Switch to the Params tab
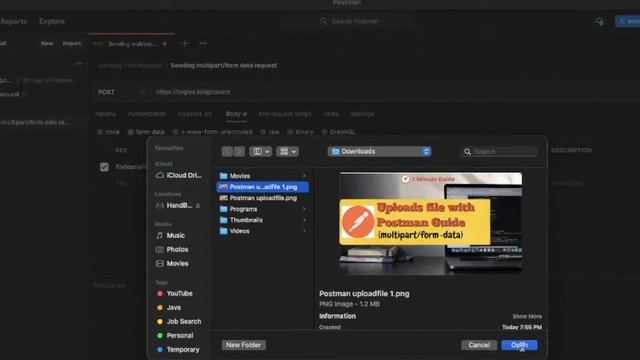 tap(105, 114)
